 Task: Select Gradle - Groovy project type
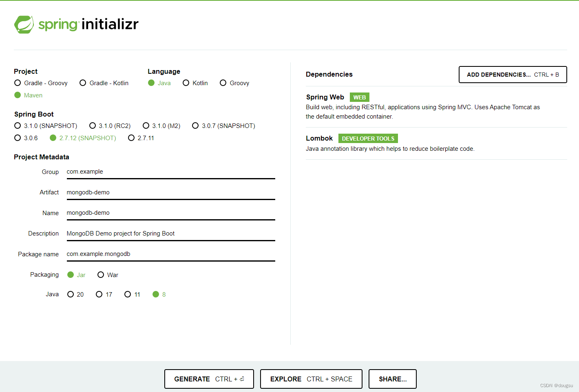click(x=41, y=83)
